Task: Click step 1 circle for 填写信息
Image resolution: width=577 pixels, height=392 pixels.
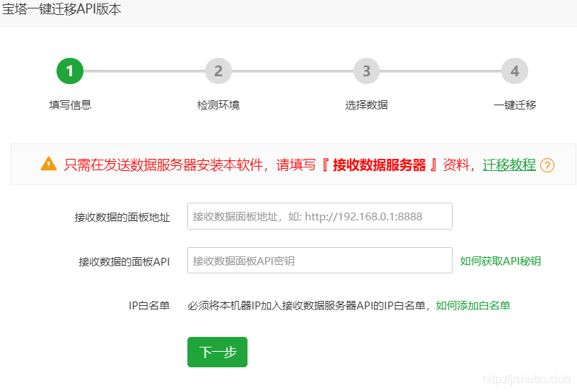Action: [x=70, y=71]
